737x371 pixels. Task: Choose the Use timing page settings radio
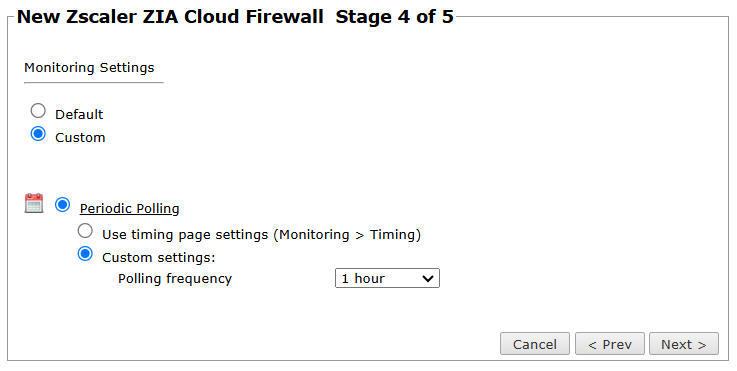[x=85, y=230]
